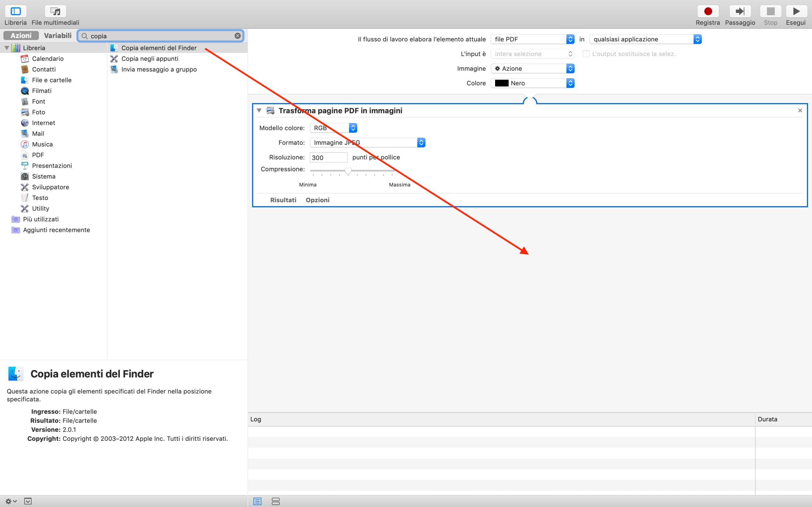
Task: Open the gear settings menu
Action: point(10,501)
